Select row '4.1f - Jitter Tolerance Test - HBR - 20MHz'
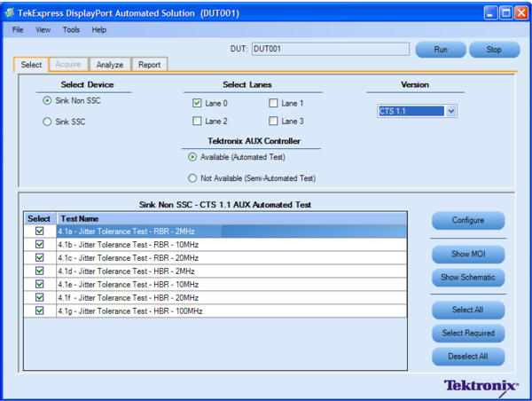532x401 pixels. [x=231, y=297]
